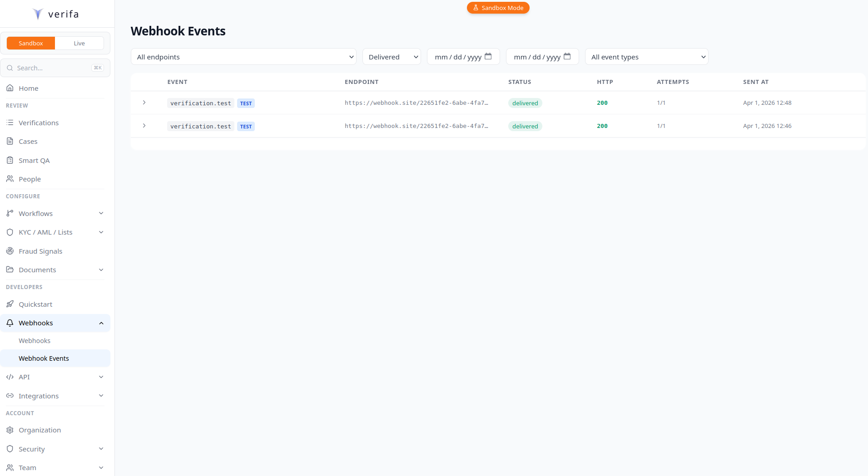Click the verification.test TEST badge
This screenshot has width=868, height=476.
pos(245,103)
